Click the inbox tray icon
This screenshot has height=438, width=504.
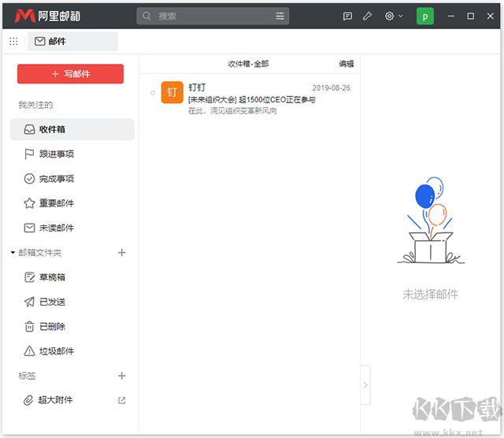[29, 129]
